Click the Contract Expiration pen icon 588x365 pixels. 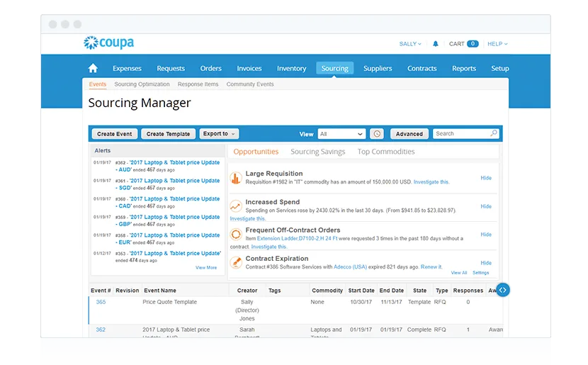pos(236,263)
